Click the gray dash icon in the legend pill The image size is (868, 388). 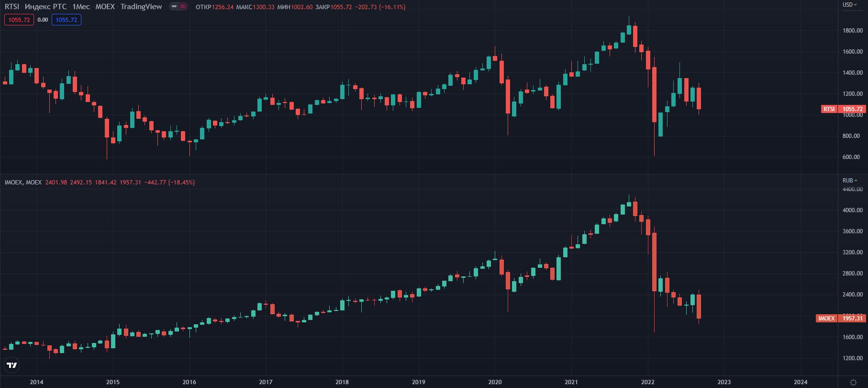point(174,7)
